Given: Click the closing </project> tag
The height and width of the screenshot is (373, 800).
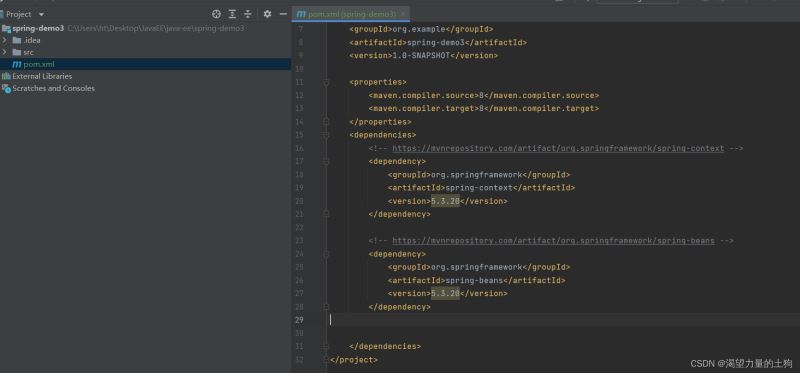Looking at the screenshot, I should [354, 359].
